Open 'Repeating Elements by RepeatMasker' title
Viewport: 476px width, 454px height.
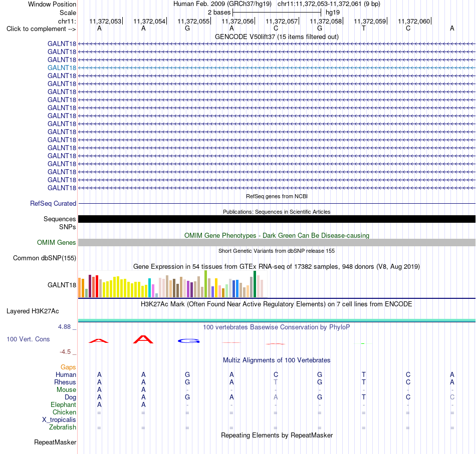coord(277,435)
